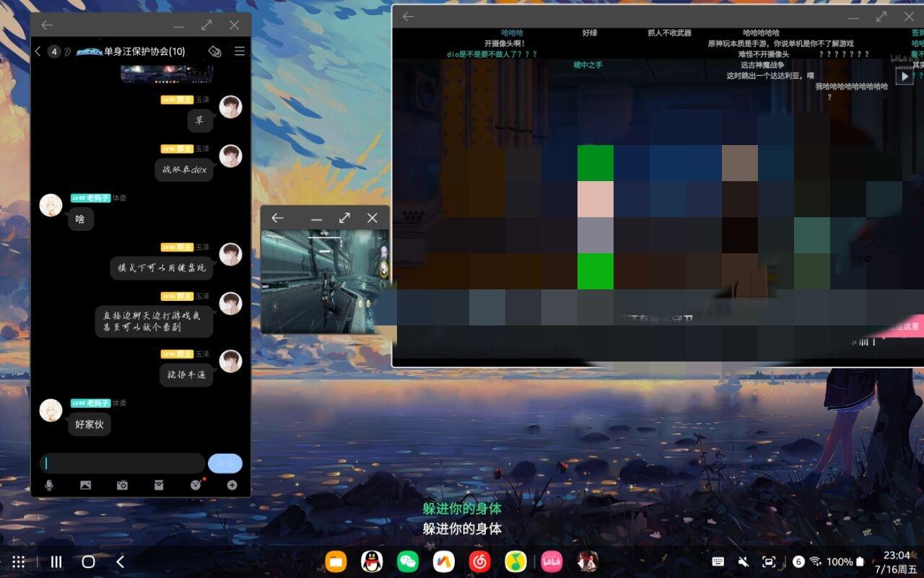Click the green danmaku text 裙中之手
This screenshot has height=578, width=924.
pos(588,65)
